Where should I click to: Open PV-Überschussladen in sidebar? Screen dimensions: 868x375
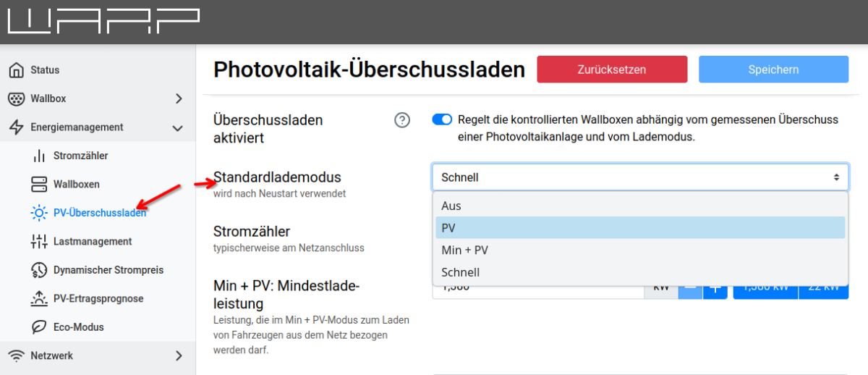click(99, 213)
